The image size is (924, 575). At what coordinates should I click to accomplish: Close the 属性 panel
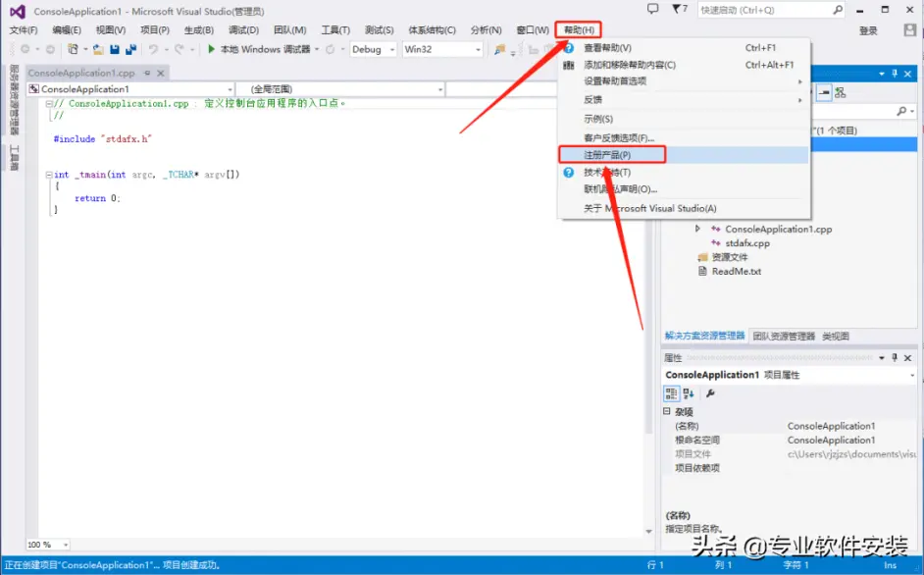(x=908, y=358)
